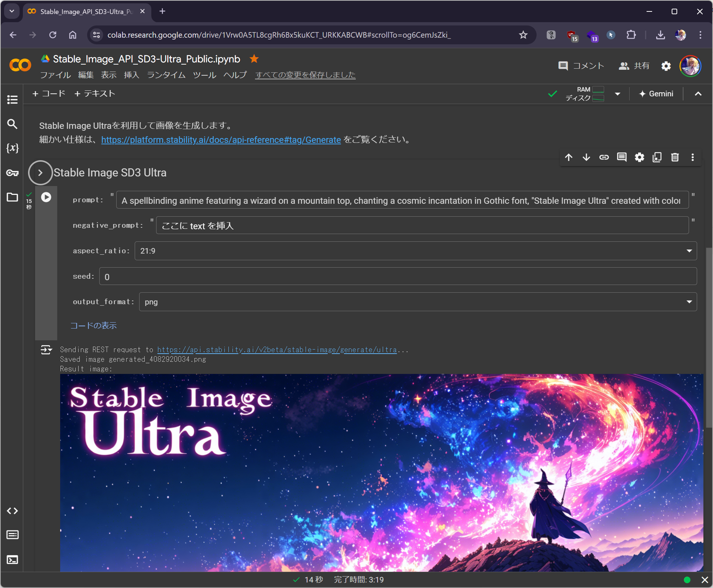This screenshot has height=588, width=713.
Task: Open the ファイル menu
Action: (55, 75)
